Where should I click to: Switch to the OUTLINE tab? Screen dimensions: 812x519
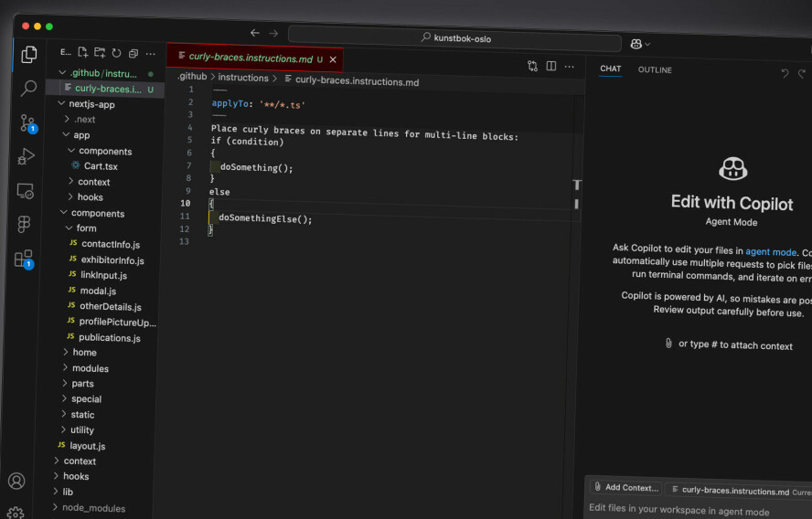point(655,69)
